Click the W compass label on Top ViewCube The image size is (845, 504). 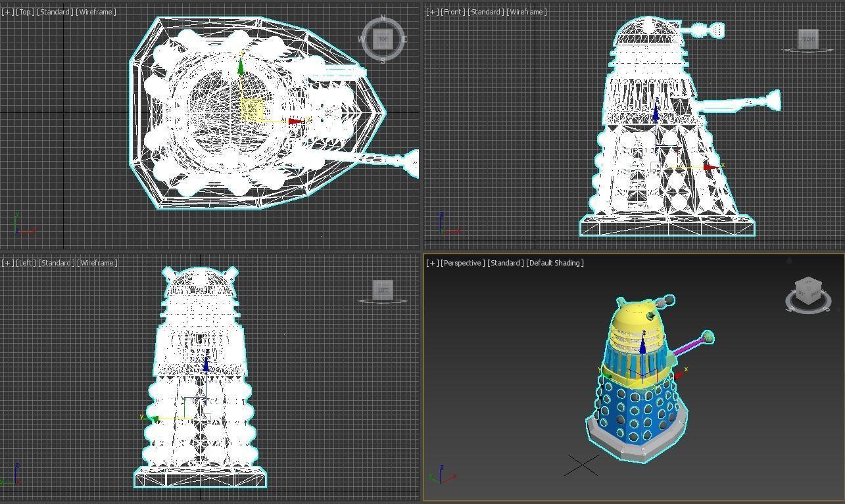click(x=361, y=39)
